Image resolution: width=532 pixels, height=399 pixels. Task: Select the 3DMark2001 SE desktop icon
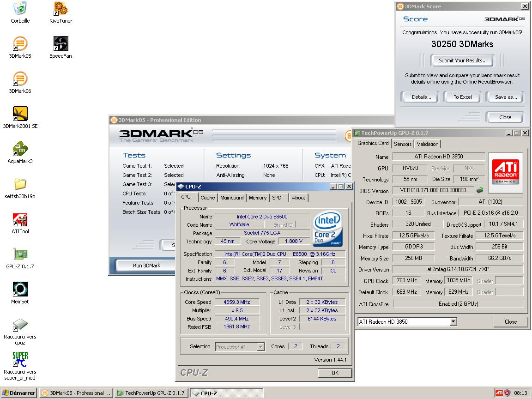20,114
